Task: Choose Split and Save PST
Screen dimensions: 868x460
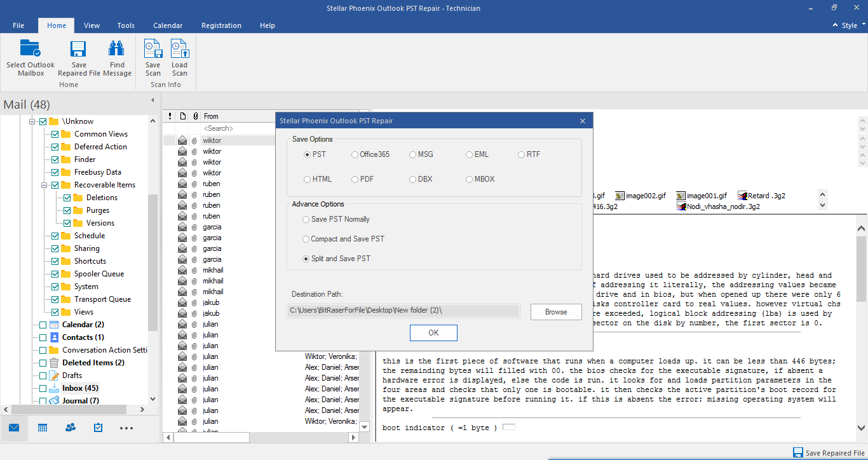Action: pos(337,259)
